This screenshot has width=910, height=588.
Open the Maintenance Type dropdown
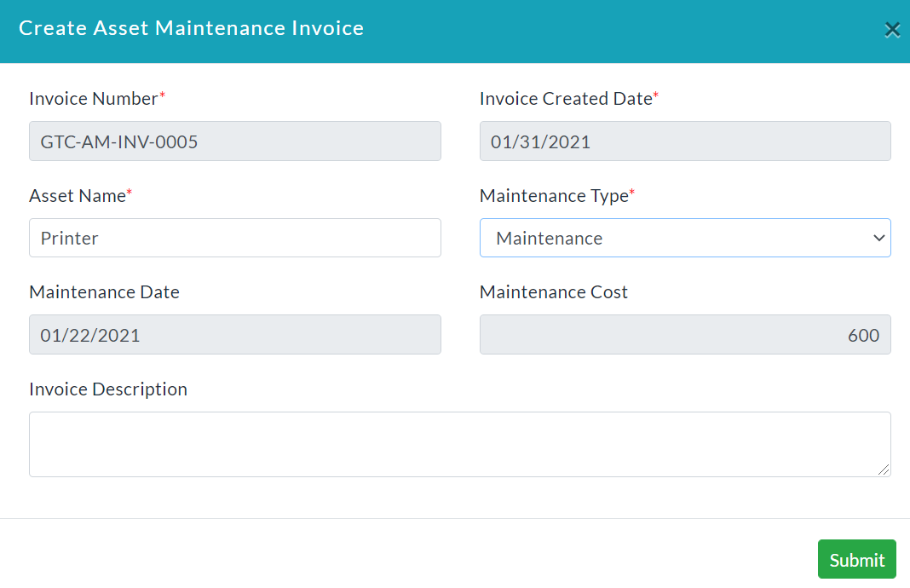[685, 238]
